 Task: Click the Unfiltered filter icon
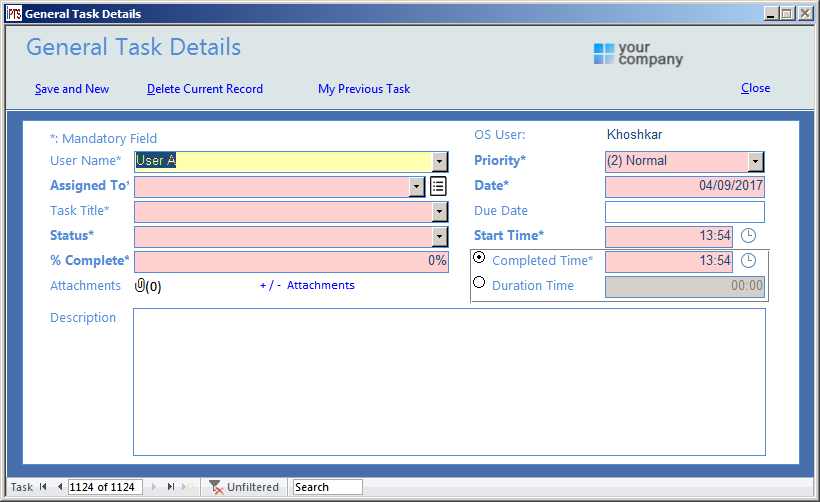(216, 487)
